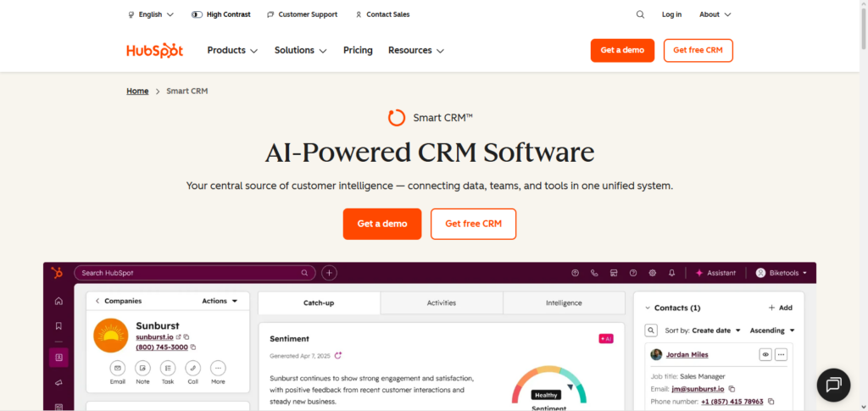Click the search icon in Contacts panel
Viewport: 868px width, 411px height.
tap(651, 330)
